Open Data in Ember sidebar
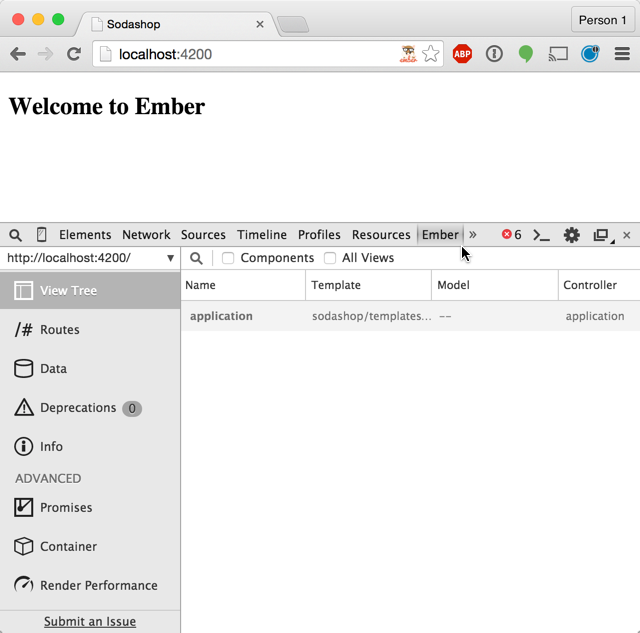The image size is (640, 633). (x=90, y=369)
